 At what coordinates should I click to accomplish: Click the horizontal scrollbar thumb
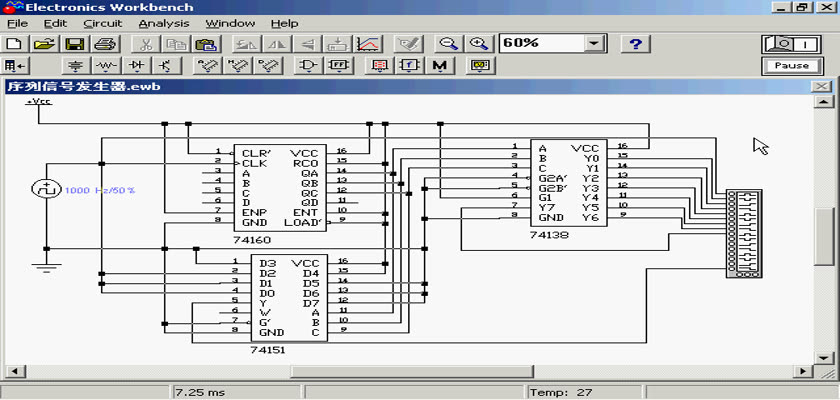coord(412,371)
